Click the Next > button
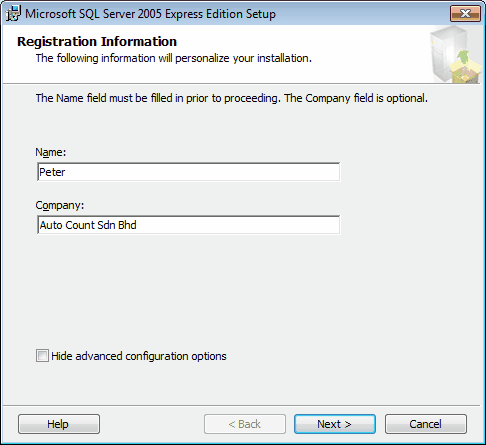 point(335,424)
